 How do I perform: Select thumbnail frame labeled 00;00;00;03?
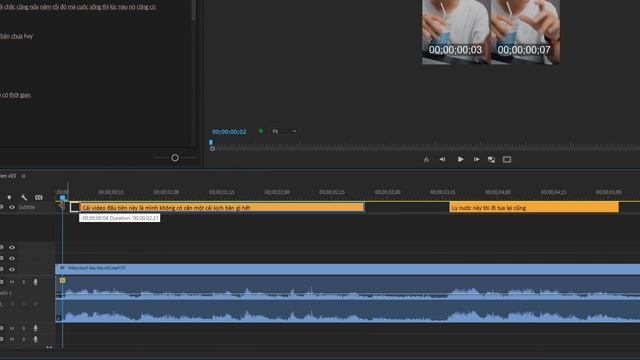click(456, 32)
